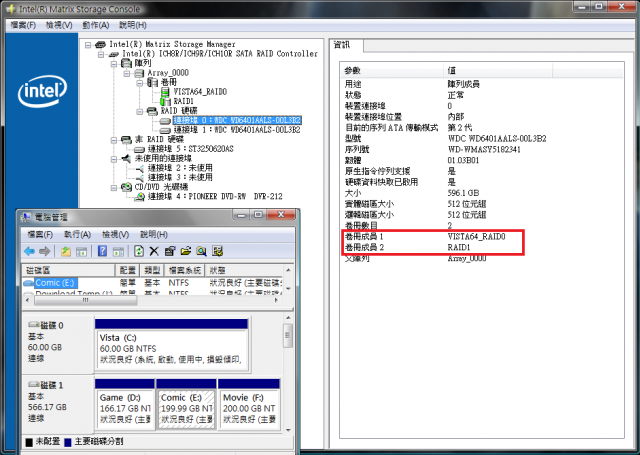Image resolution: width=640 pixels, height=455 pixels.
Task: Click the serial value WD-WMASY5182341
Action: tap(484, 150)
